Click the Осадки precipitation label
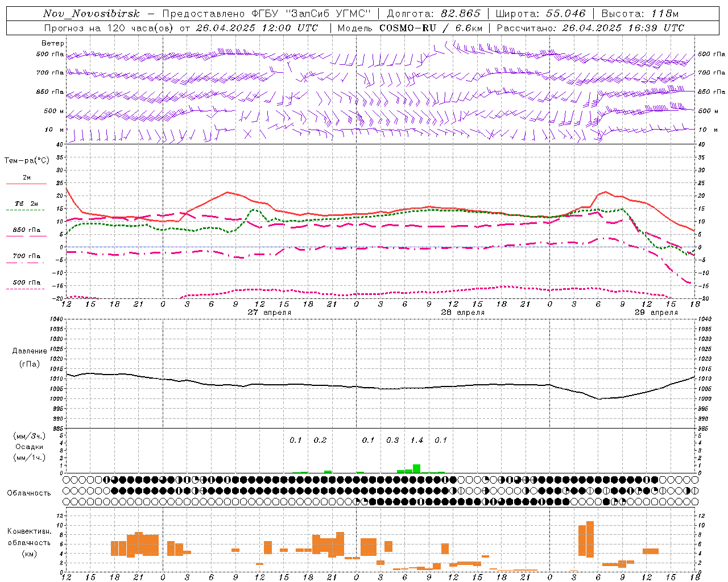 pos(30,447)
